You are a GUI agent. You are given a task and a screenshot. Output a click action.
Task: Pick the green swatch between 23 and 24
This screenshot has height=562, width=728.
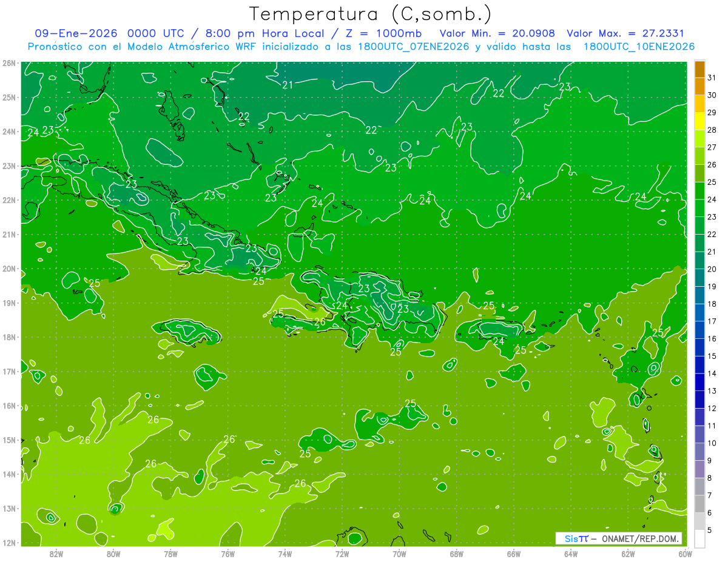[699, 208]
